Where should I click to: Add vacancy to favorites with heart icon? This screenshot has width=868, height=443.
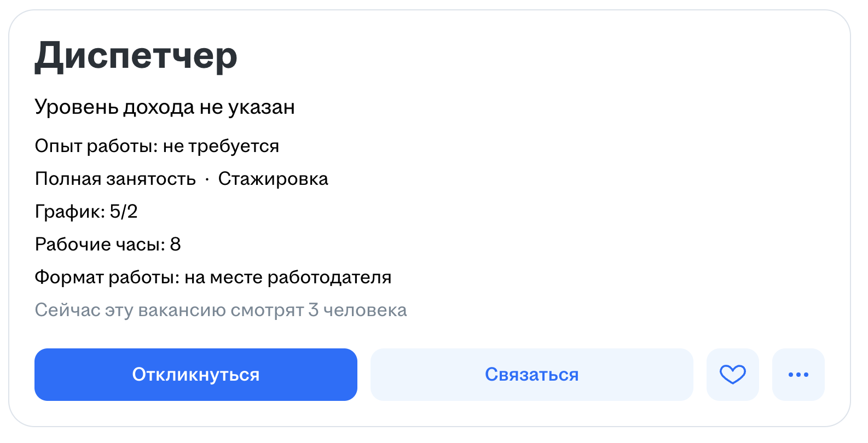click(732, 375)
